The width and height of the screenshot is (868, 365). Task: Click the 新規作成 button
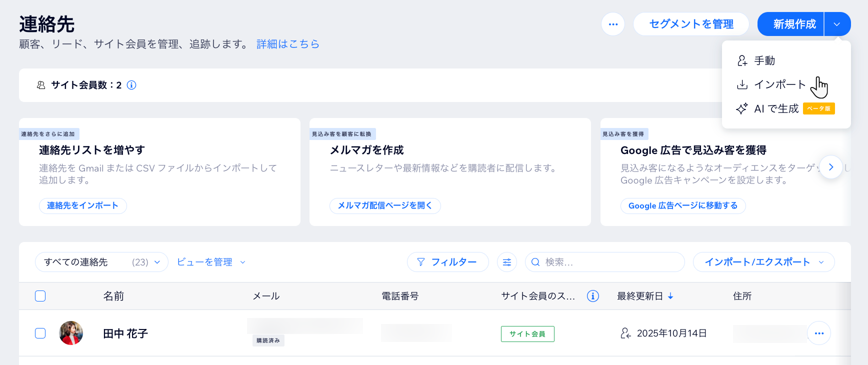(x=791, y=24)
